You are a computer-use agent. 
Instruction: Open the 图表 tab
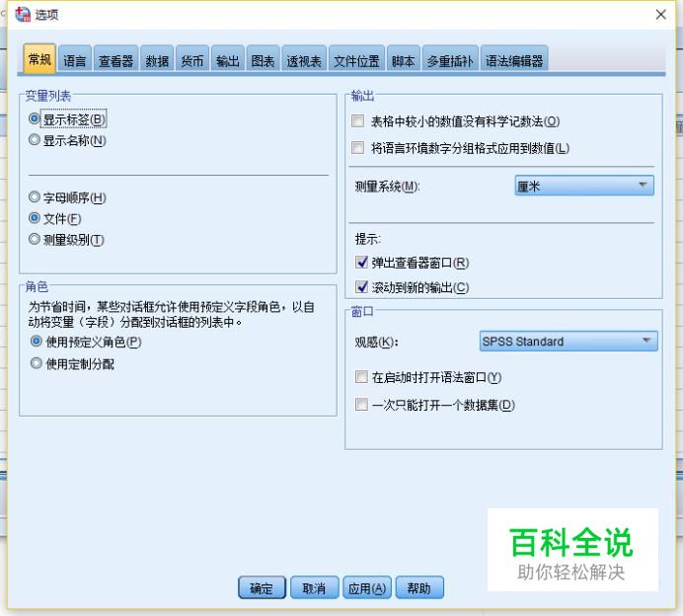(x=263, y=60)
